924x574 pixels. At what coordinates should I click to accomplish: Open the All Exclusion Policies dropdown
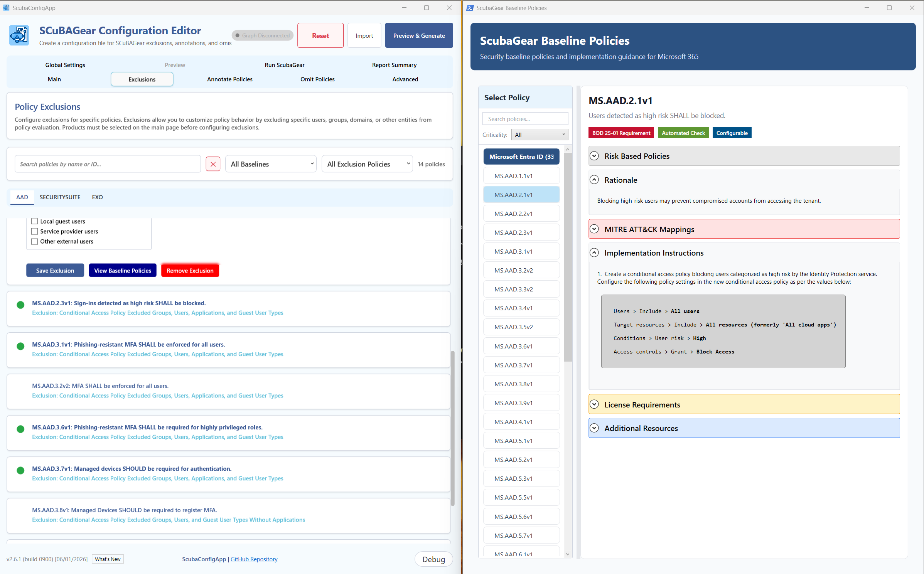(367, 164)
